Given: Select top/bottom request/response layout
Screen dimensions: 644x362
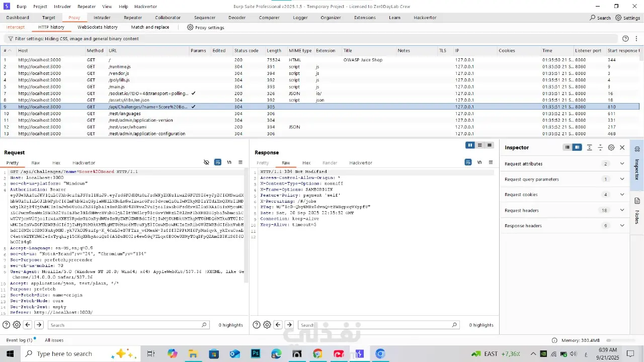Looking at the screenshot, I should click(480, 145).
